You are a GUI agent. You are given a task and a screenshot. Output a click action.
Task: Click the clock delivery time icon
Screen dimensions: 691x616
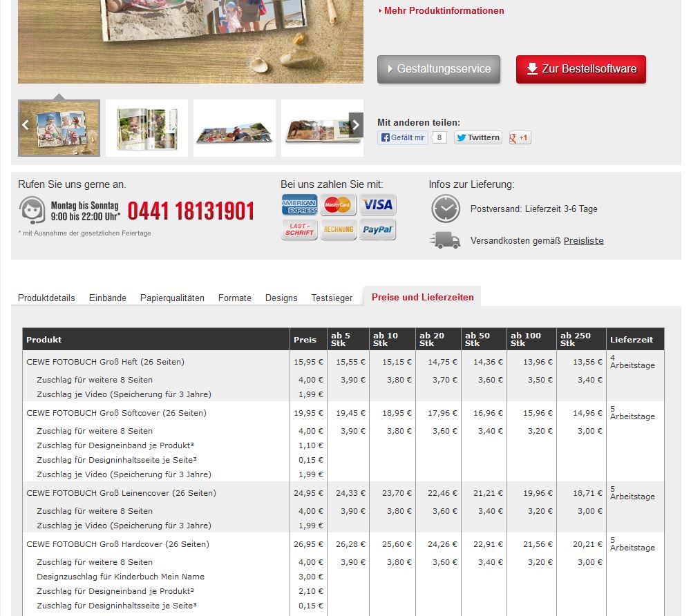pos(446,209)
